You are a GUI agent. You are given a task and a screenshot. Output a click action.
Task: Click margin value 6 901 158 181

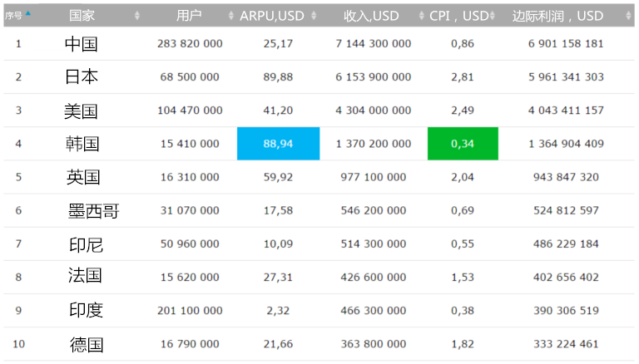[566, 43]
